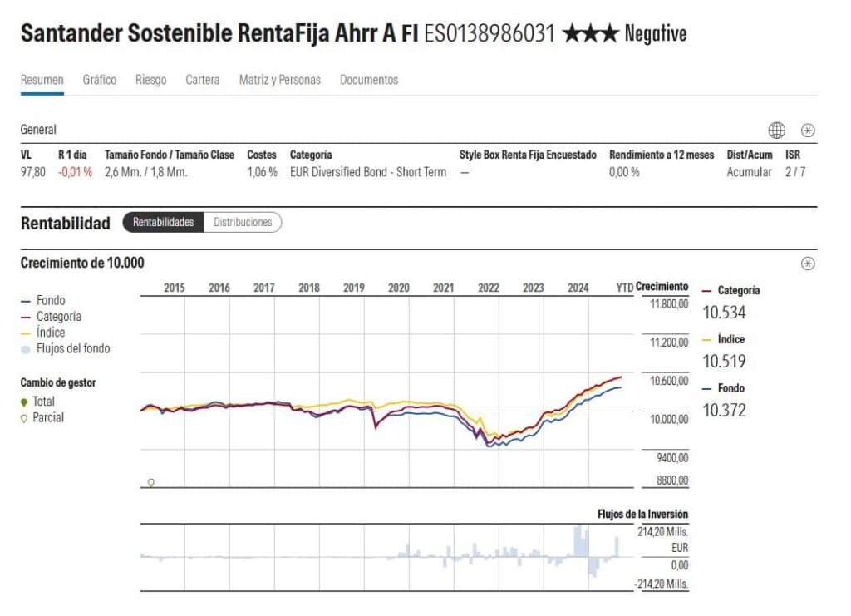Click the Acumular distribution value

click(x=749, y=172)
